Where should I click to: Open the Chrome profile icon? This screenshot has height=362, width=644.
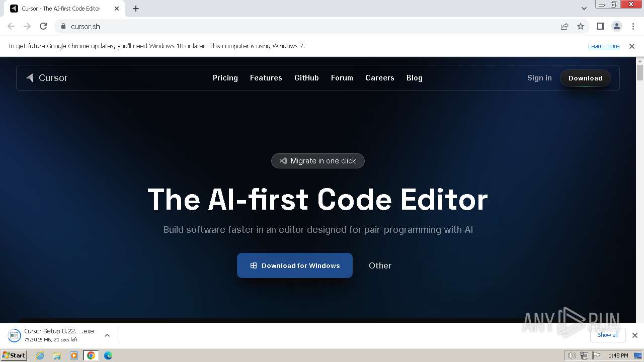[617, 26]
